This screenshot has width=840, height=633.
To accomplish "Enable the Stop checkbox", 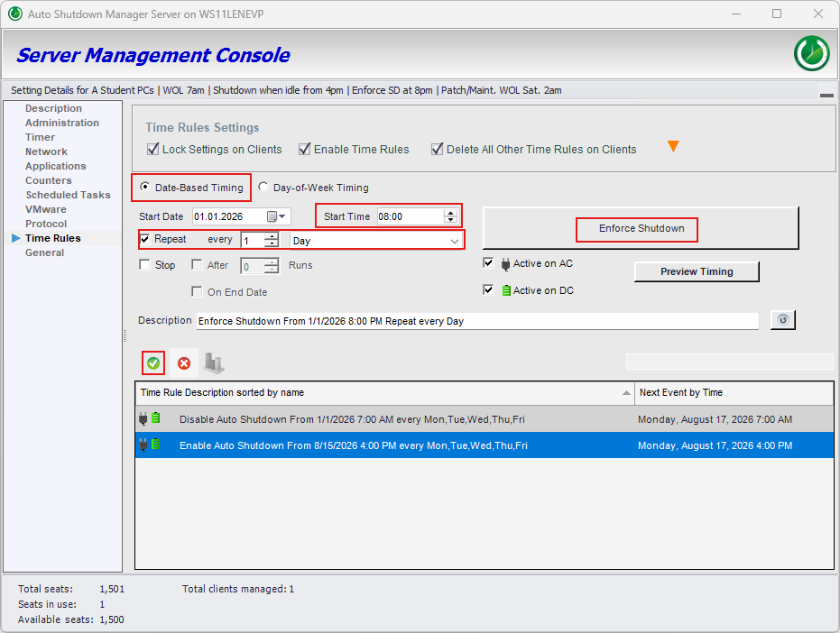I will tap(144, 264).
